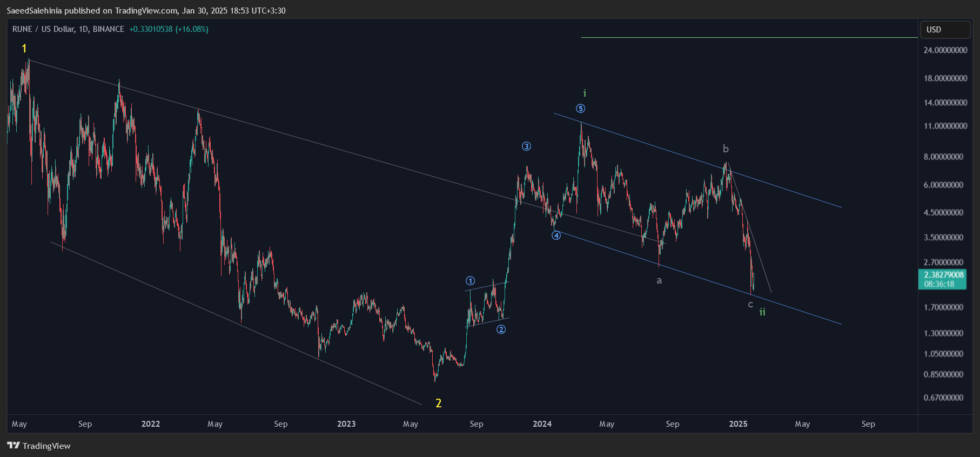The image size is (980, 457).
Task: Click the 2024 label on time axis
Action: (542, 424)
